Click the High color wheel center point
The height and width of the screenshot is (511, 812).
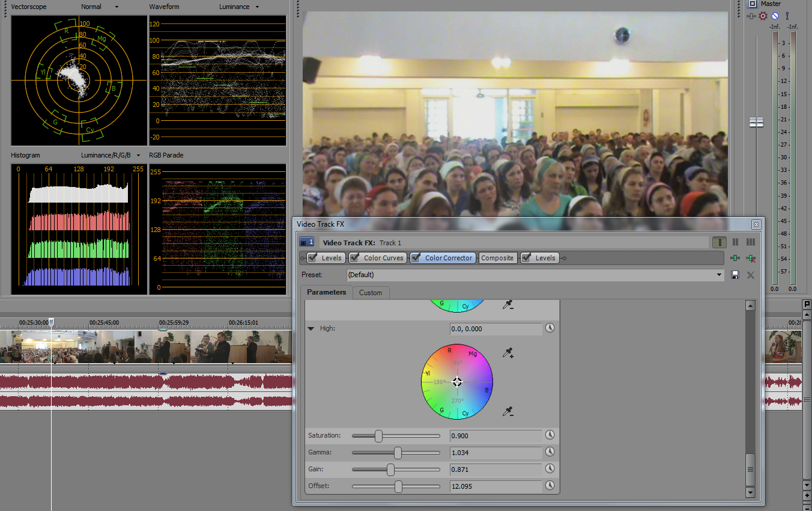(x=457, y=382)
